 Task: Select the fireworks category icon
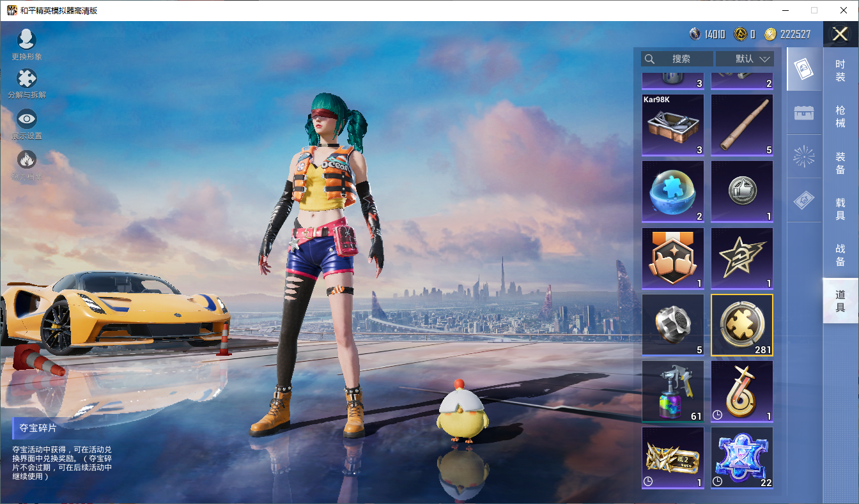804,157
